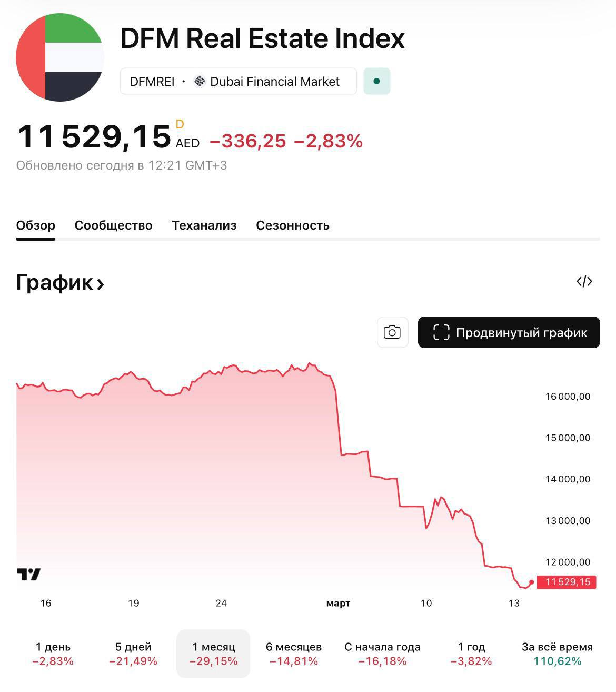
Task: Open the График section link
Action: 60,283
